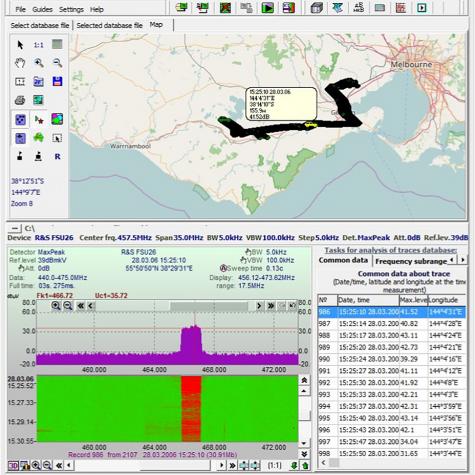The image size is (475, 475).
Task: Open the Common data tab
Action: point(343,260)
